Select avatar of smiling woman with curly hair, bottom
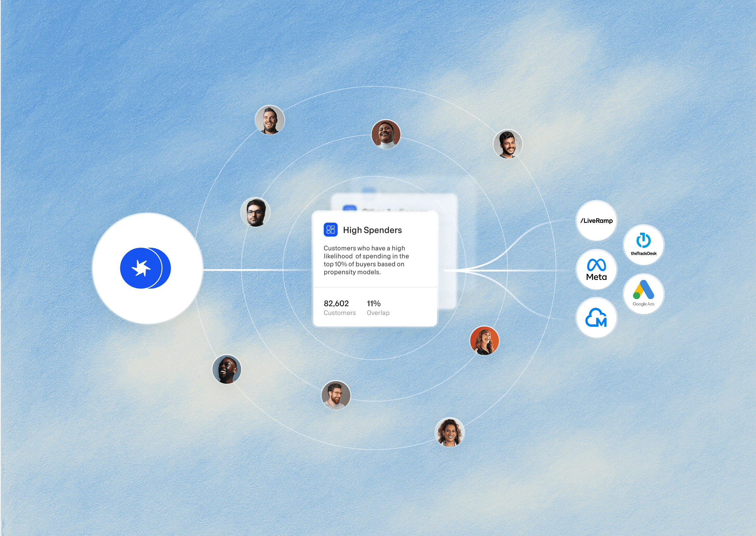This screenshot has width=756, height=536. pyautogui.click(x=450, y=432)
